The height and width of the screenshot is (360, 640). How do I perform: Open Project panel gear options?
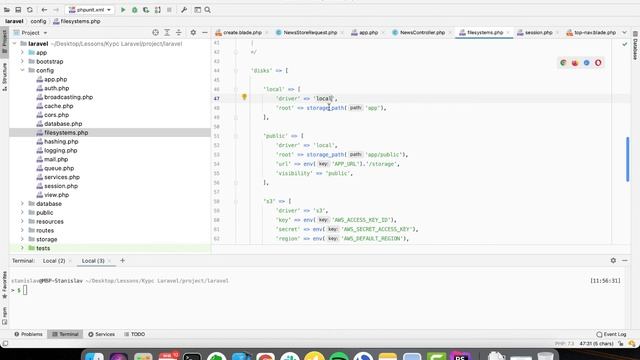click(x=193, y=32)
